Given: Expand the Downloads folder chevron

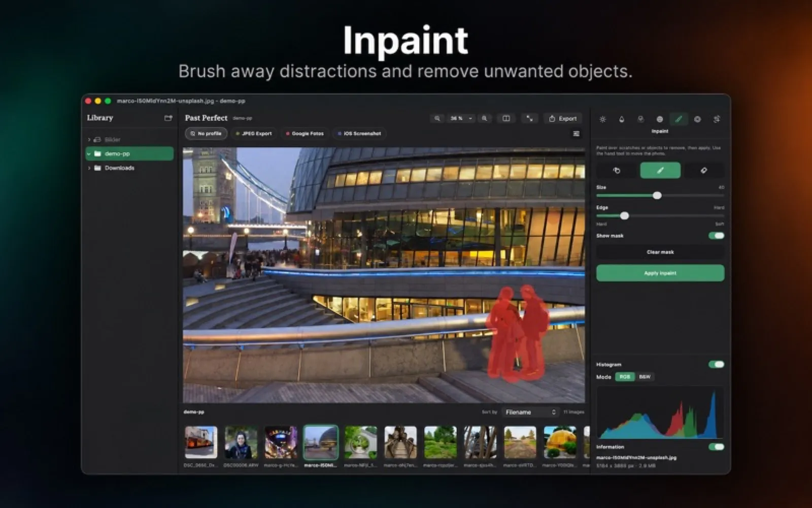Looking at the screenshot, I should [x=89, y=168].
